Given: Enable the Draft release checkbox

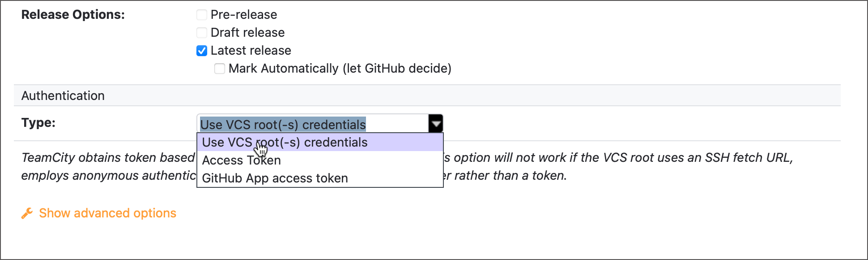Looking at the screenshot, I should 202,33.
